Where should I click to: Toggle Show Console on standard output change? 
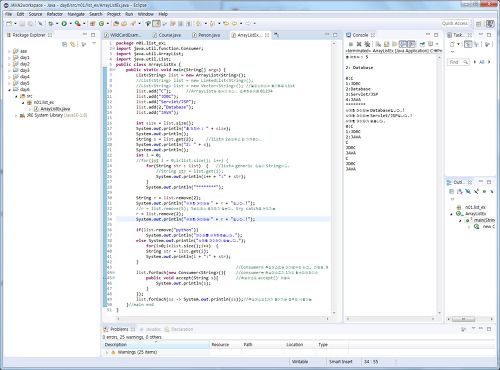point(403,44)
